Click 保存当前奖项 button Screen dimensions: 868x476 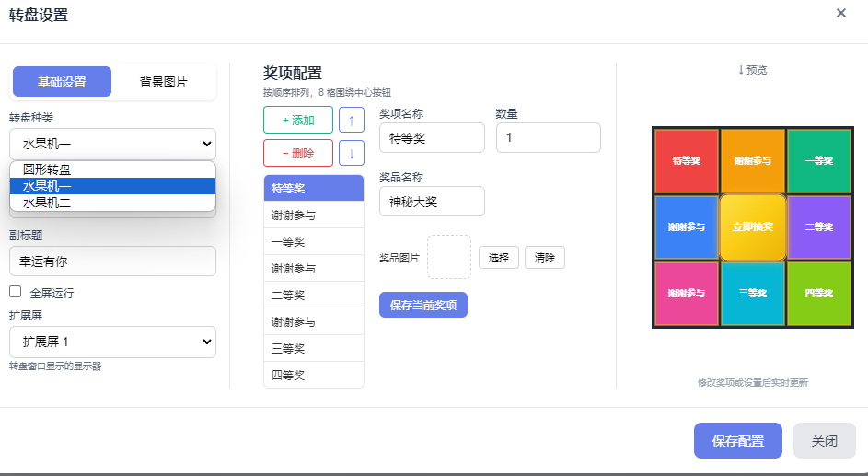(x=423, y=306)
